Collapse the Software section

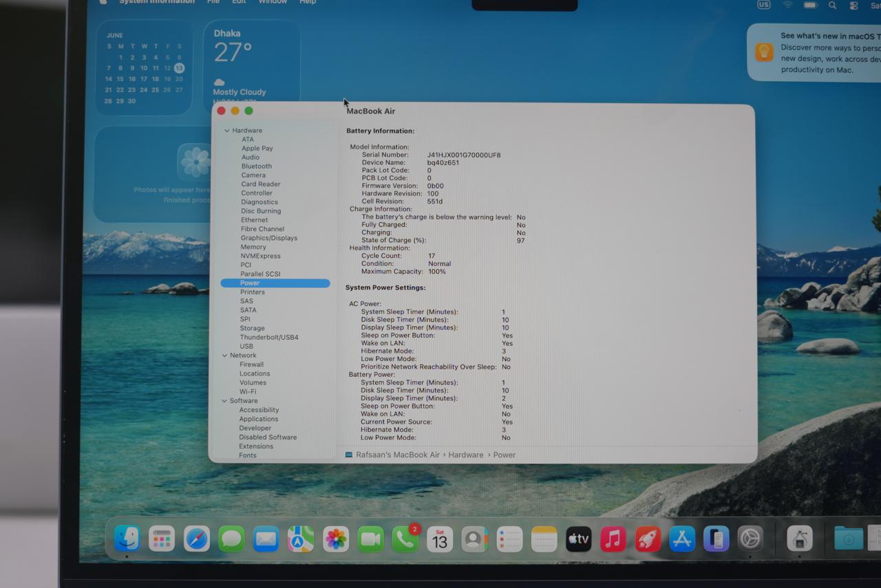(224, 401)
